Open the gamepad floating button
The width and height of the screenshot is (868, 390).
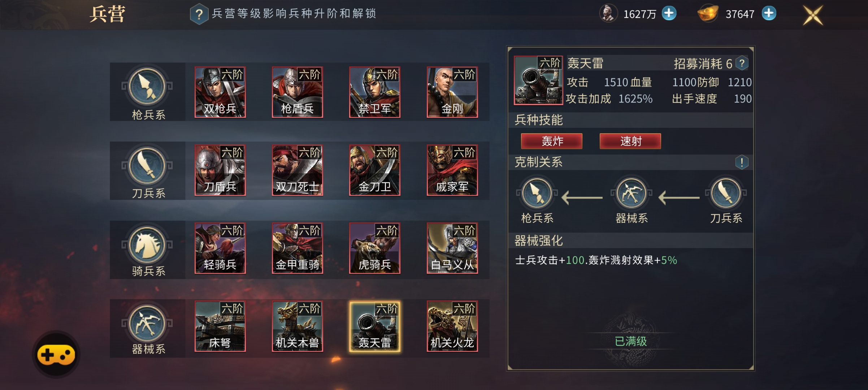56,354
